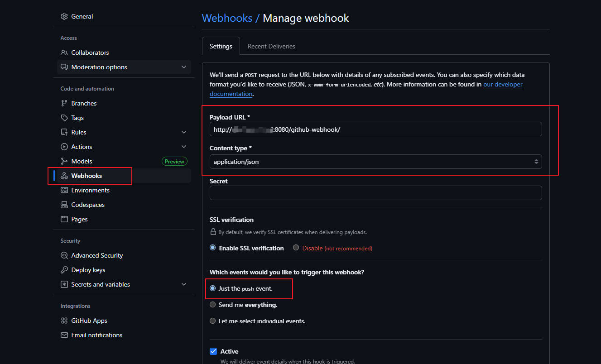Click the Collaborators people icon
601x364 pixels.
[64, 53]
